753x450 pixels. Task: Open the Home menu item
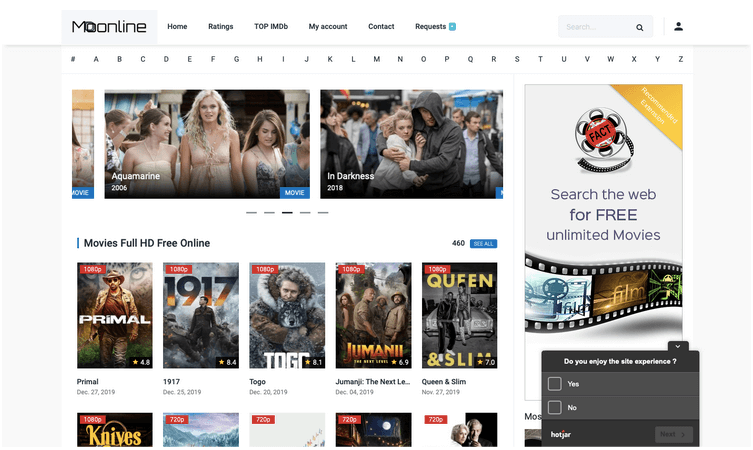pyautogui.click(x=177, y=26)
